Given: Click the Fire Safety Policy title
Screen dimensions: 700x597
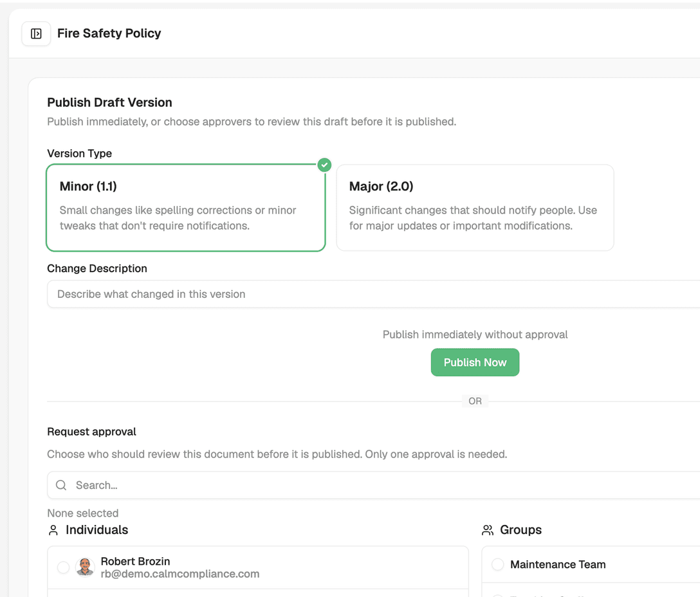Looking at the screenshot, I should click(109, 33).
